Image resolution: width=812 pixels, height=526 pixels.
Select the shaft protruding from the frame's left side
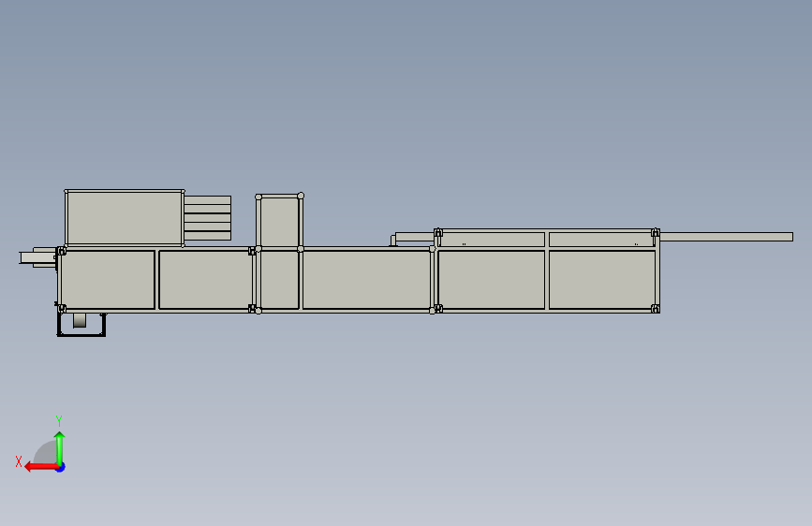pyautogui.click(x=37, y=257)
